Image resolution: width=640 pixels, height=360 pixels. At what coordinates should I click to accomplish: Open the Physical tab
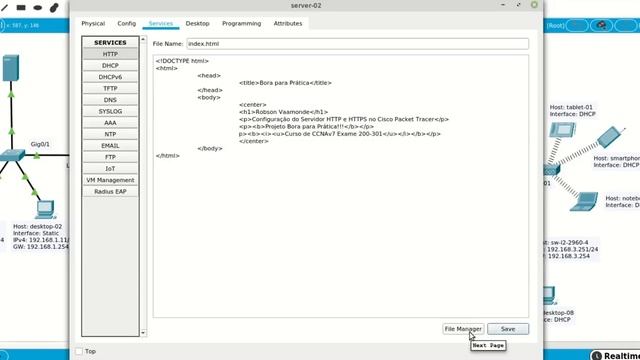pyautogui.click(x=93, y=24)
